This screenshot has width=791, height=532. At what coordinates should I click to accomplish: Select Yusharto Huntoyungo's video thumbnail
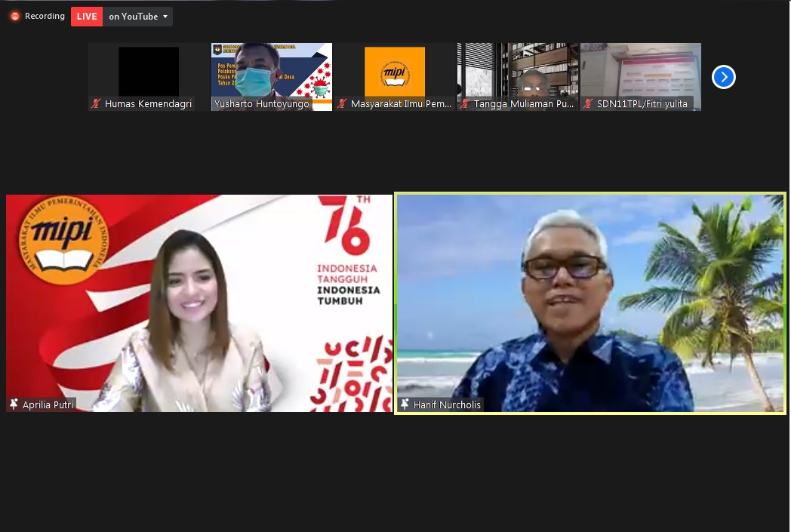[x=272, y=72]
